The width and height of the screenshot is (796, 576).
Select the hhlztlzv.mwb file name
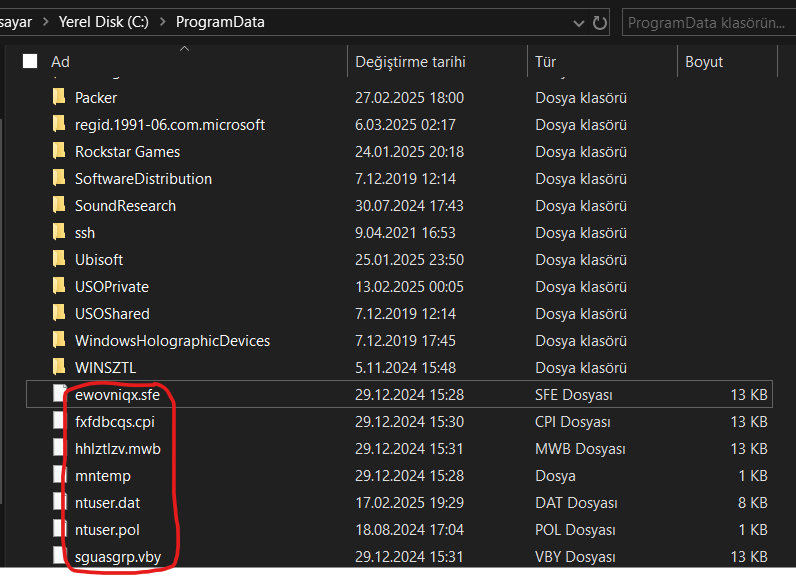click(118, 449)
